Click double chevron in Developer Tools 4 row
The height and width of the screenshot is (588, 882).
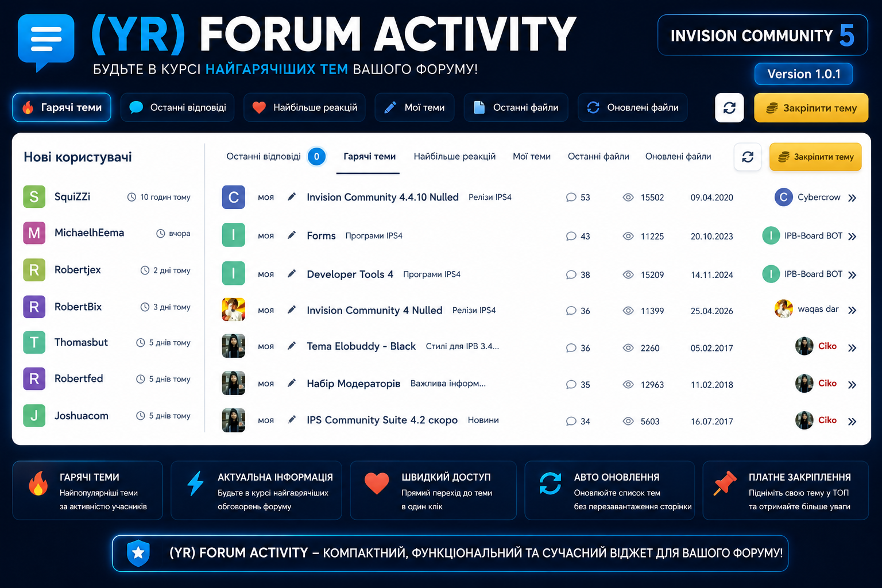tap(852, 275)
